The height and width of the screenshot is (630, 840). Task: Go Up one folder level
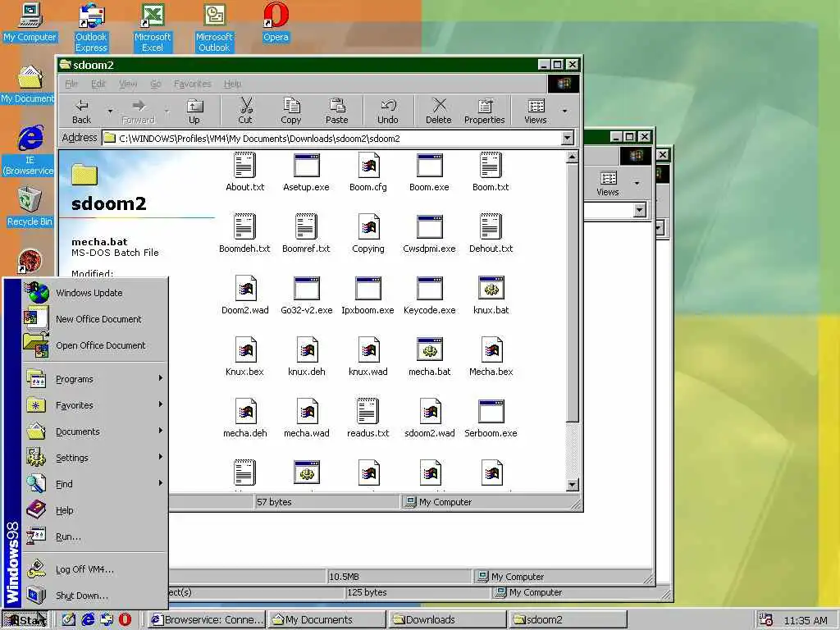tap(194, 111)
